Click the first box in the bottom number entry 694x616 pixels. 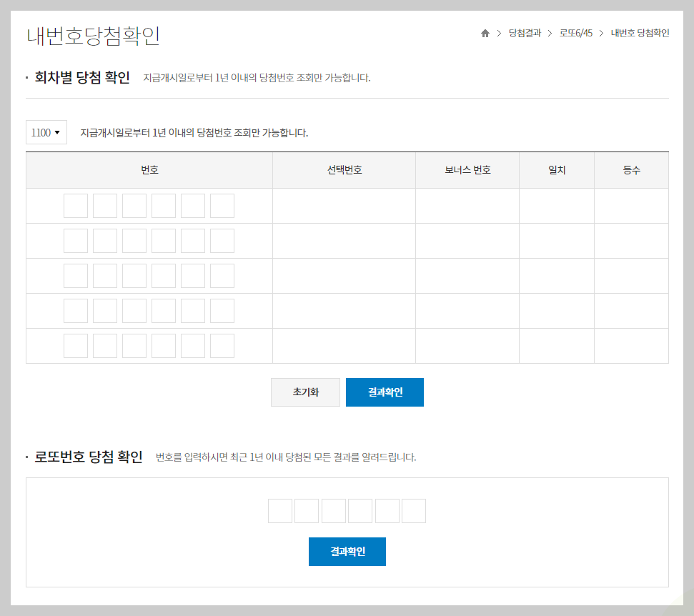279,510
